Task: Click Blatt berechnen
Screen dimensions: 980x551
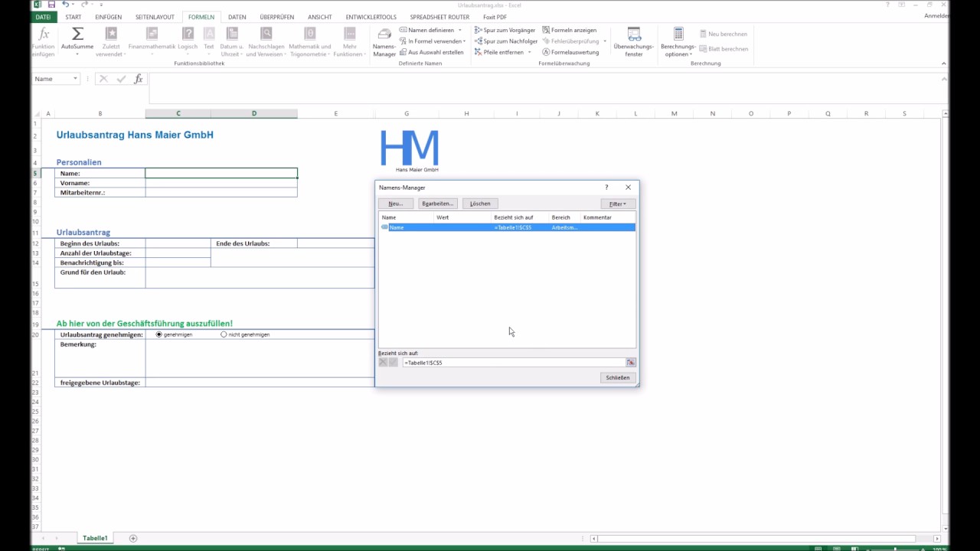Action: coord(724,49)
